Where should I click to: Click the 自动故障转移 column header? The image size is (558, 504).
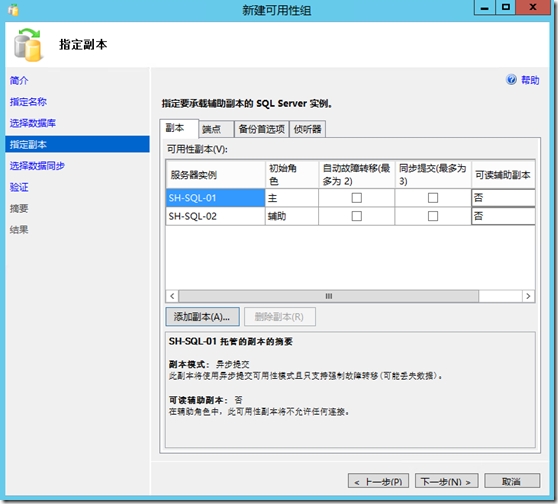click(357, 175)
